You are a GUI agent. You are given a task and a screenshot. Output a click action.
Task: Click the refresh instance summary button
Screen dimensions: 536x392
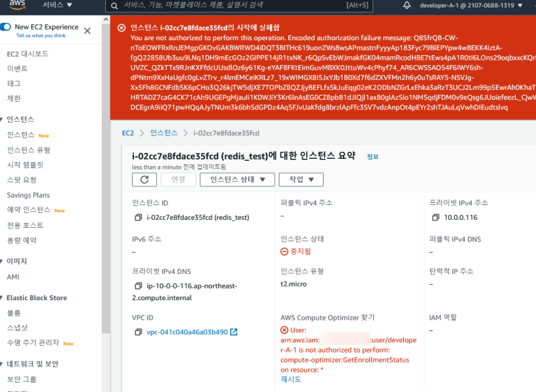pos(144,180)
